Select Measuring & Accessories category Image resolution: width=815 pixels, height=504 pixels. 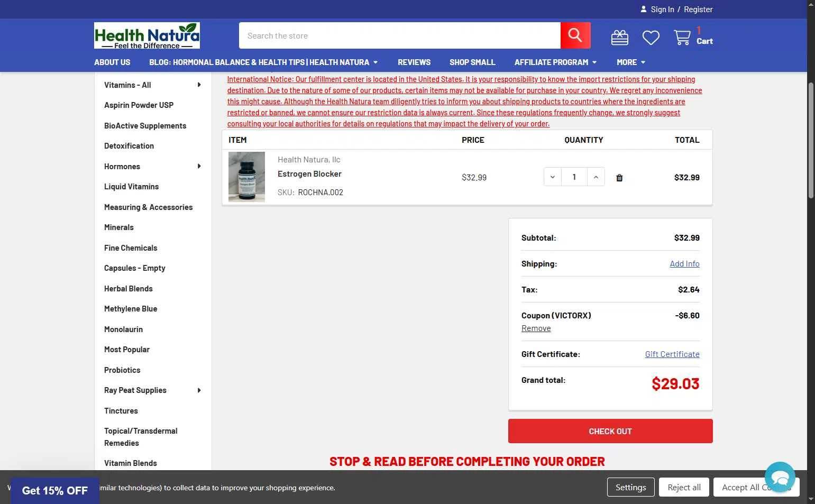click(148, 207)
